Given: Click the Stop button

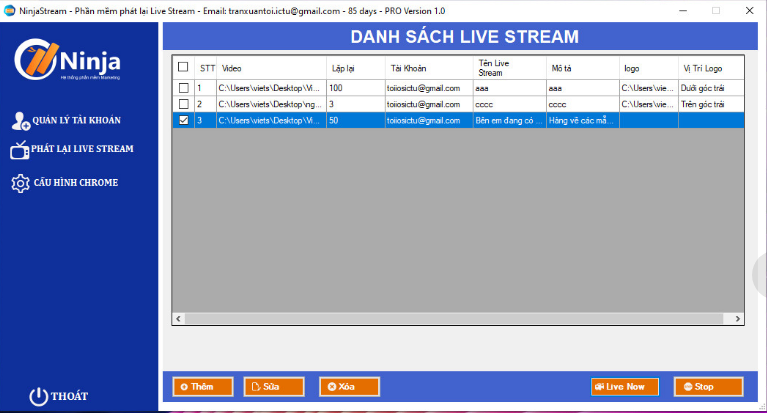Looking at the screenshot, I should click(x=708, y=387).
